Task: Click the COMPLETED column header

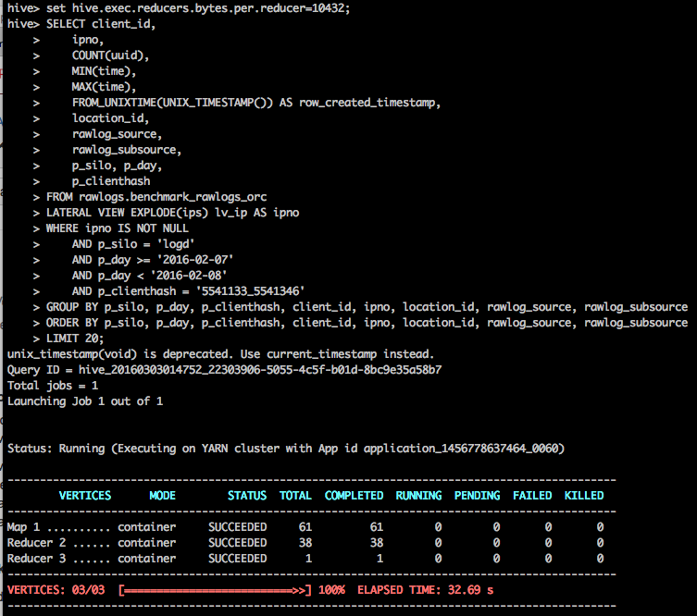Action: (x=354, y=496)
